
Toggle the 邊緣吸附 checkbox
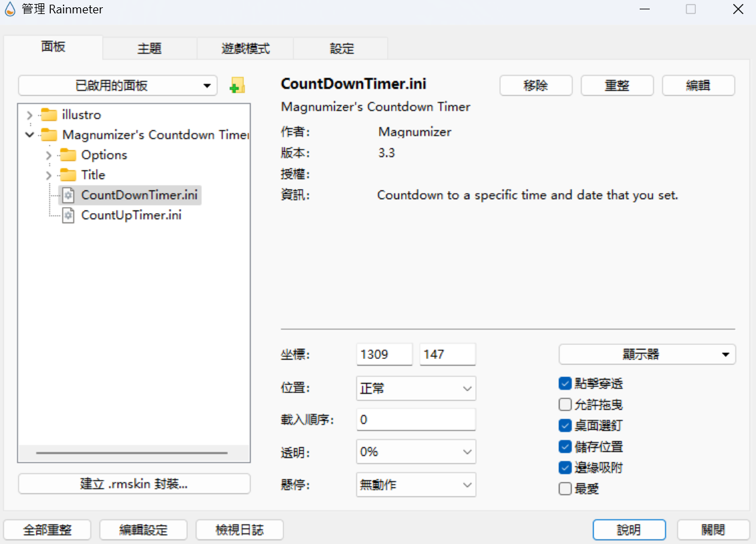[x=565, y=467]
